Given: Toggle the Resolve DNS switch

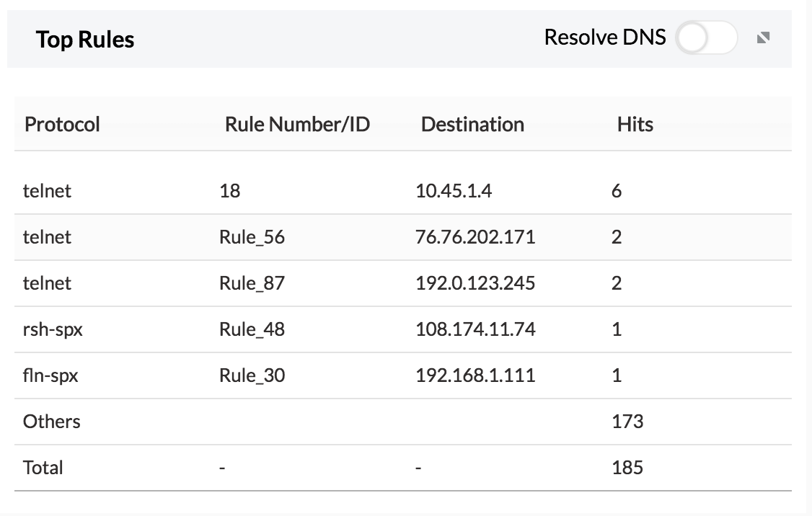Looking at the screenshot, I should point(706,38).
